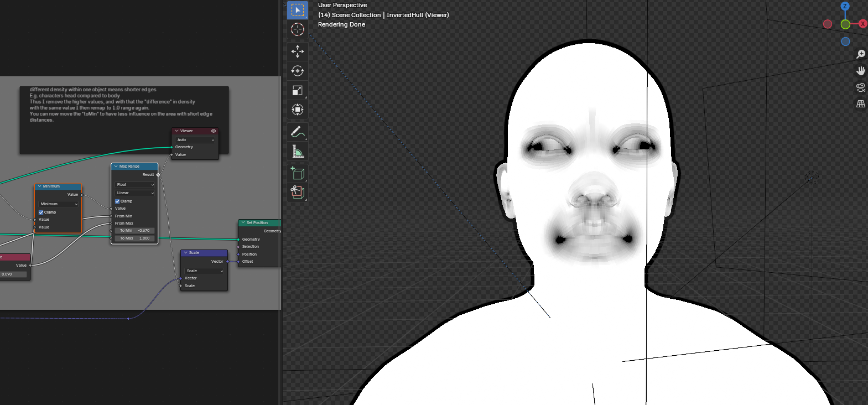The width and height of the screenshot is (868, 405).
Task: Snap view to green Y axis on gizmo
Action: 845,24
